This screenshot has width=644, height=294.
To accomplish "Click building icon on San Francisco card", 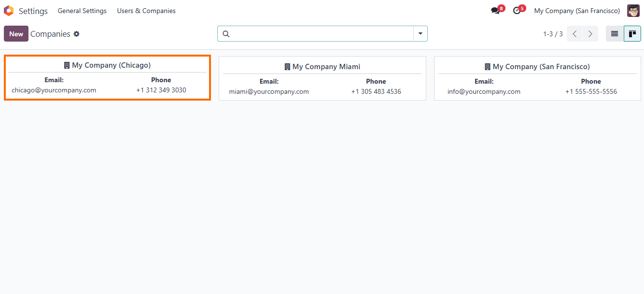I will click(x=488, y=67).
